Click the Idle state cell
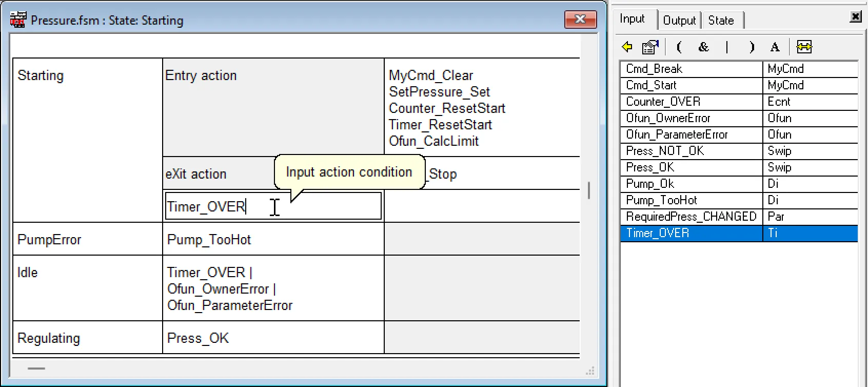The image size is (868, 387). pos(88,288)
